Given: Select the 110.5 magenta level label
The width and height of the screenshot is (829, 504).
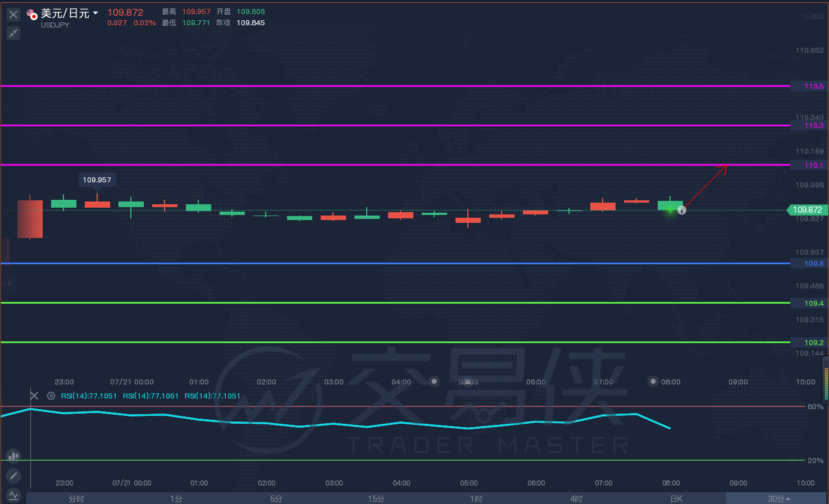Looking at the screenshot, I should coord(809,86).
